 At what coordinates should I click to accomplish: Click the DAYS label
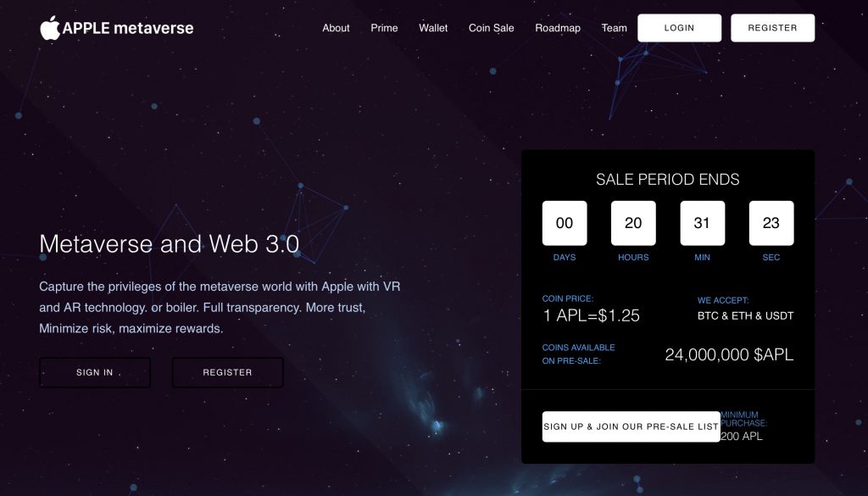point(564,258)
